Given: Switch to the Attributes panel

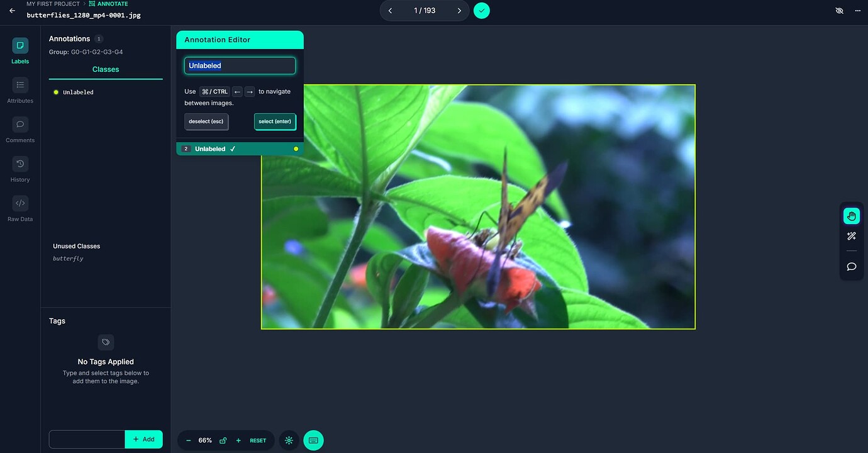Looking at the screenshot, I should pyautogui.click(x=19, y=89).
